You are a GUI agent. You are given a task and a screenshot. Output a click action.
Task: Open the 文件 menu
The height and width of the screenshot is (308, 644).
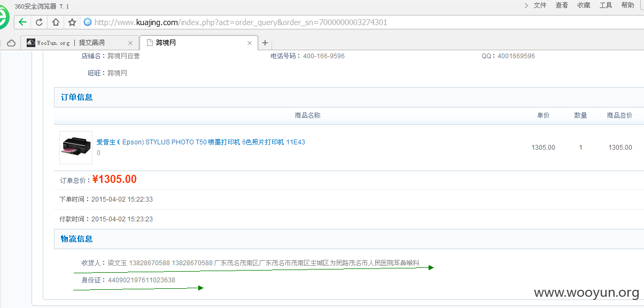[x=540, y=5]
